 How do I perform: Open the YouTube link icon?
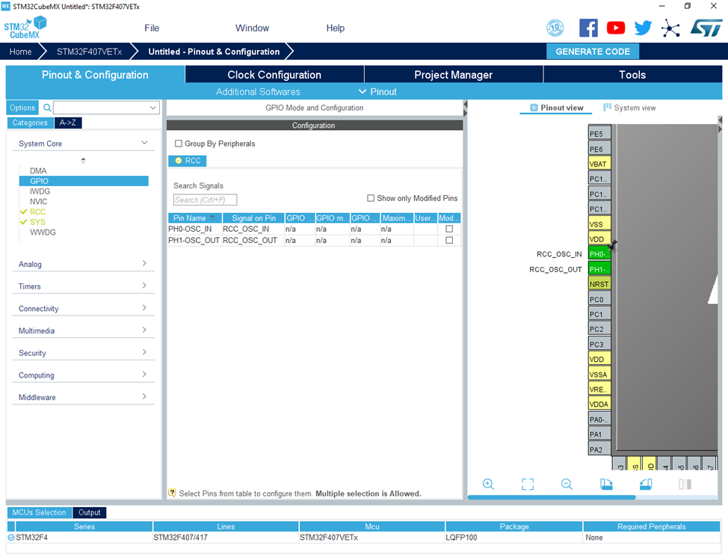click(616, 28)
